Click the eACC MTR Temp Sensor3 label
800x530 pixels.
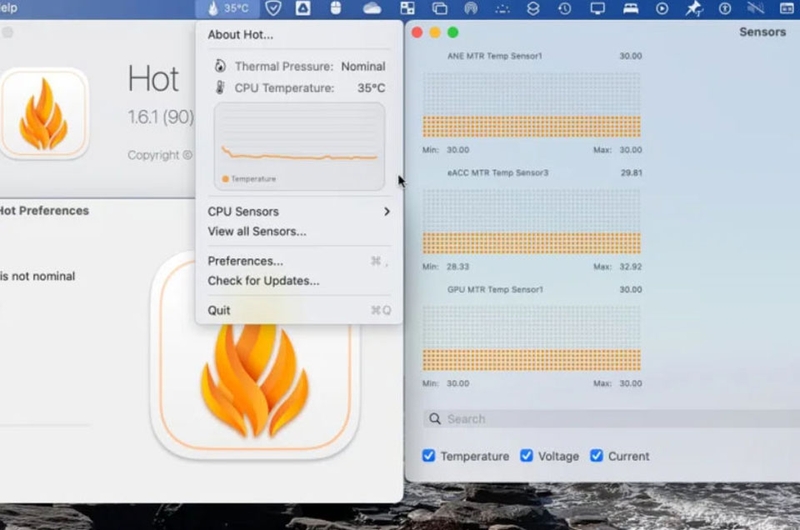(x=497, y=172)
